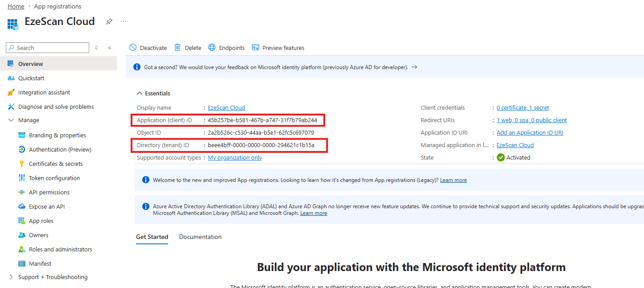The height and width of the screenshot is (288, 644).
Task: Select the Directory (tenant) ID value
Action: pyautogui.click(x=261, y=145)
